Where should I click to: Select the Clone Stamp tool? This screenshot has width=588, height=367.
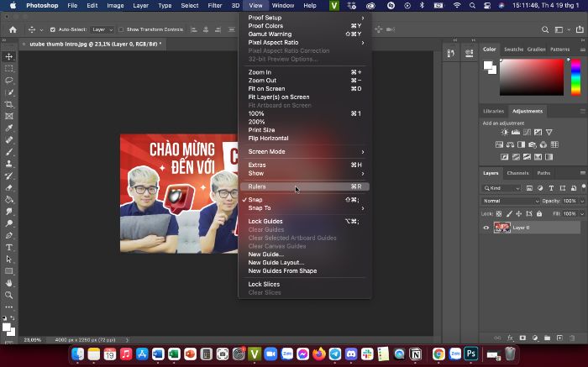click(x=9, y=164)
